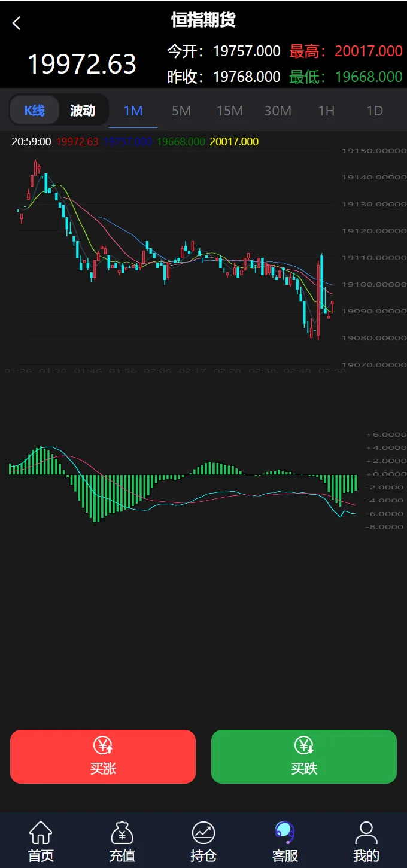
Task: Tap the yen-down icon on 买跌
Action: pyautogui.click(x=304, y=745)
